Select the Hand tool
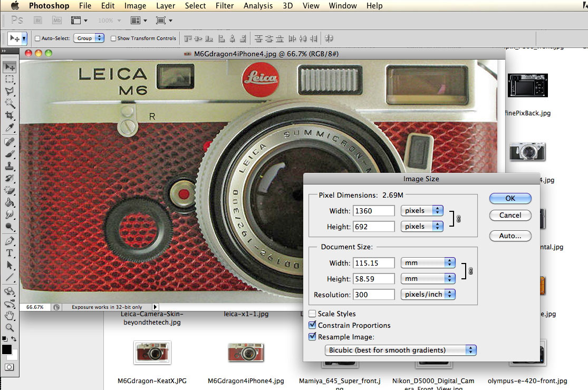588x390 pixels. pyautogui.click(x=9, y=316)
